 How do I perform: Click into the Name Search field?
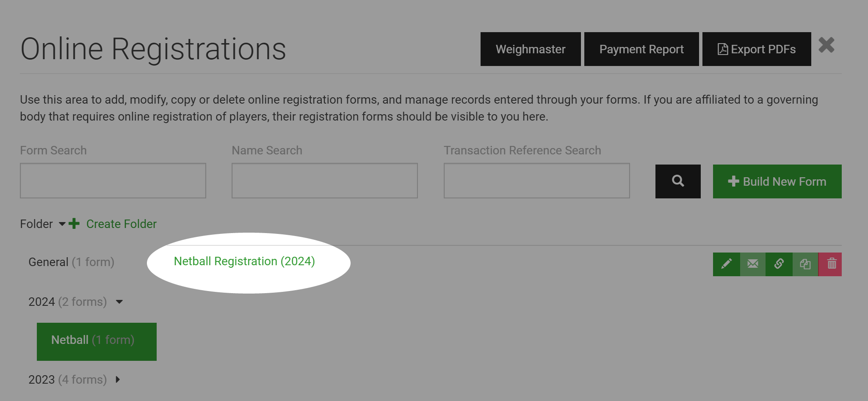325,181
